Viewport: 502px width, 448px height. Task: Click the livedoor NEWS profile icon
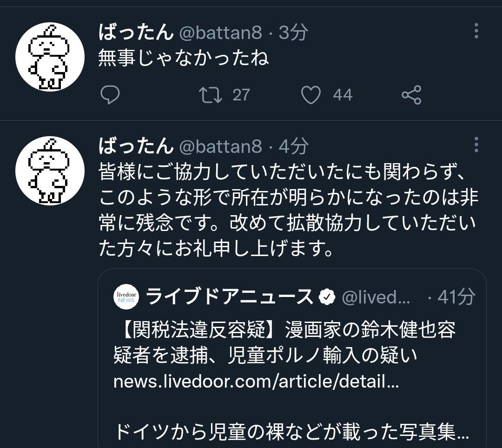pyautogui.click(x=126, y=297)
